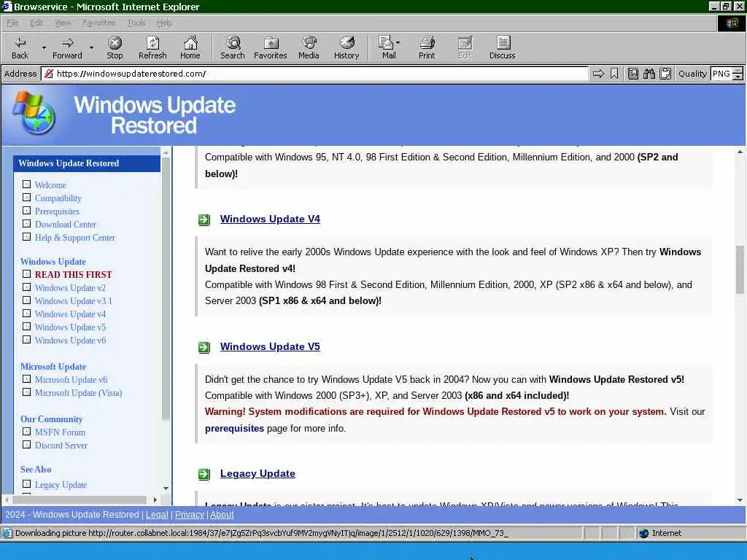Click the sidebar scroll up arrow
This screenshot has height=560, width=747.
(166, 153)
